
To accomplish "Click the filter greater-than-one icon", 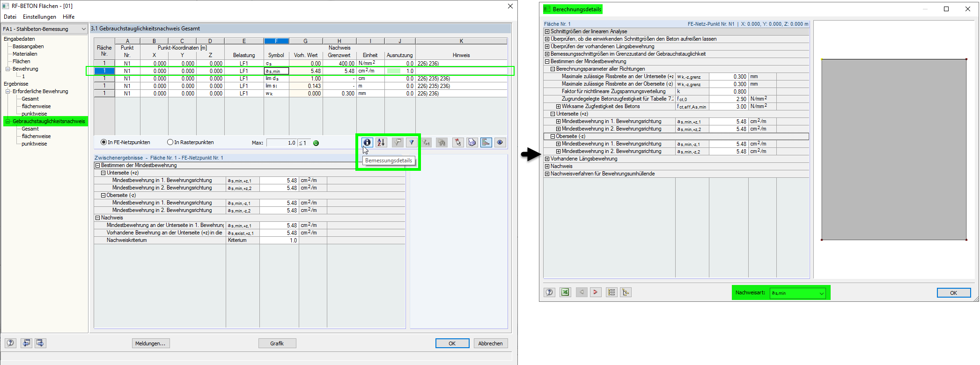I will [427, 142].
